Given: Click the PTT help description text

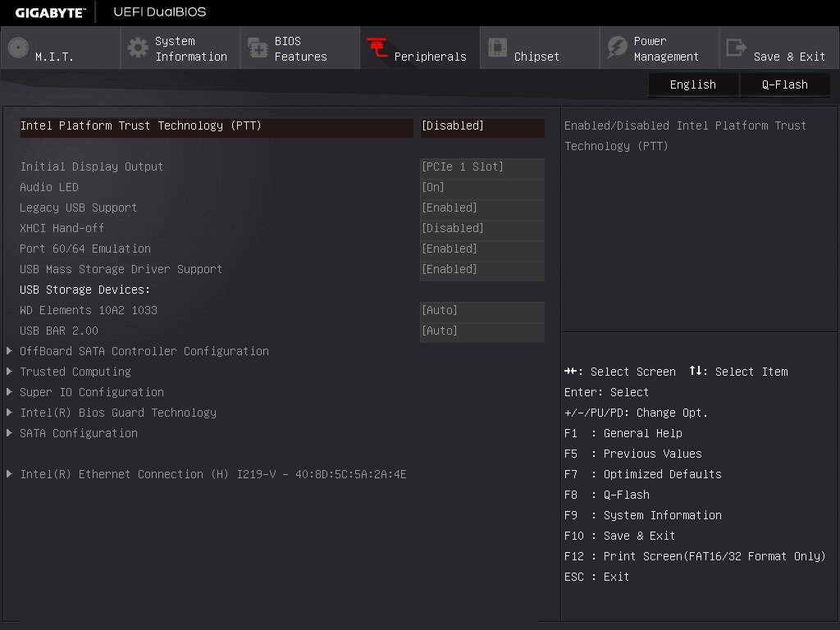Looking at the screenshot, I should click(685, 136).
